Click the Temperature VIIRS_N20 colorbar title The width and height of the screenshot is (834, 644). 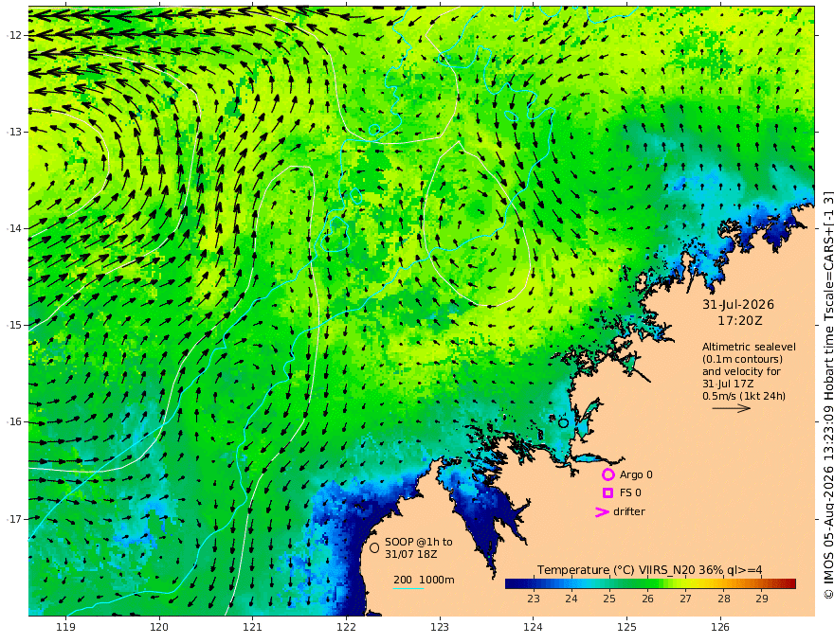tap(649, 570)
